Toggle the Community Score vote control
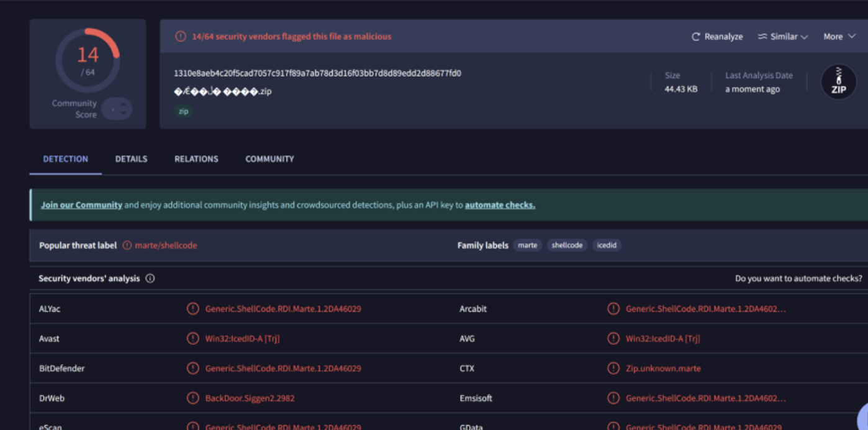Screen dimensions: 868x430 point(117,109)
